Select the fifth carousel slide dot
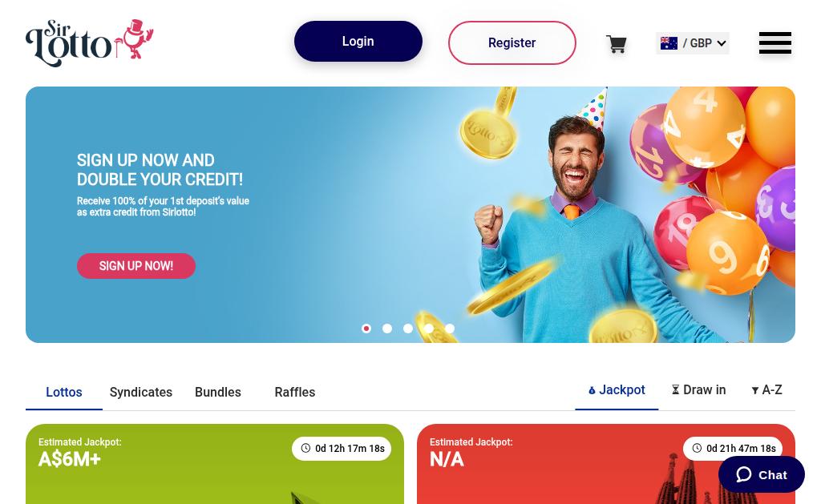Screen dimensions: 821x504 pyautogui.click(x=450, y=329)
